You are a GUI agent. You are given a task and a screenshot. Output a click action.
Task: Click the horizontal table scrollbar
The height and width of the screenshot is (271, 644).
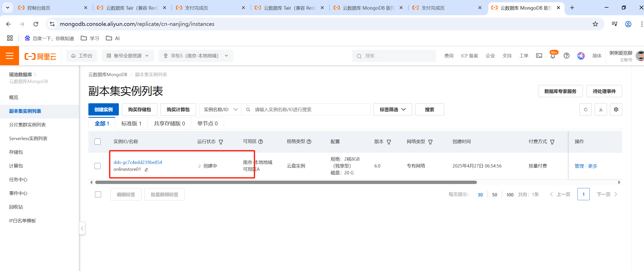pos(286,182)
